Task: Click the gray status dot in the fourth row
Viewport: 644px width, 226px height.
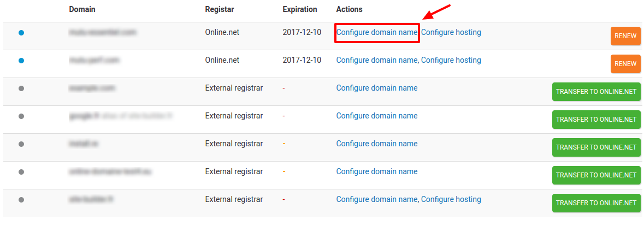Action: (x=21, y=116)
